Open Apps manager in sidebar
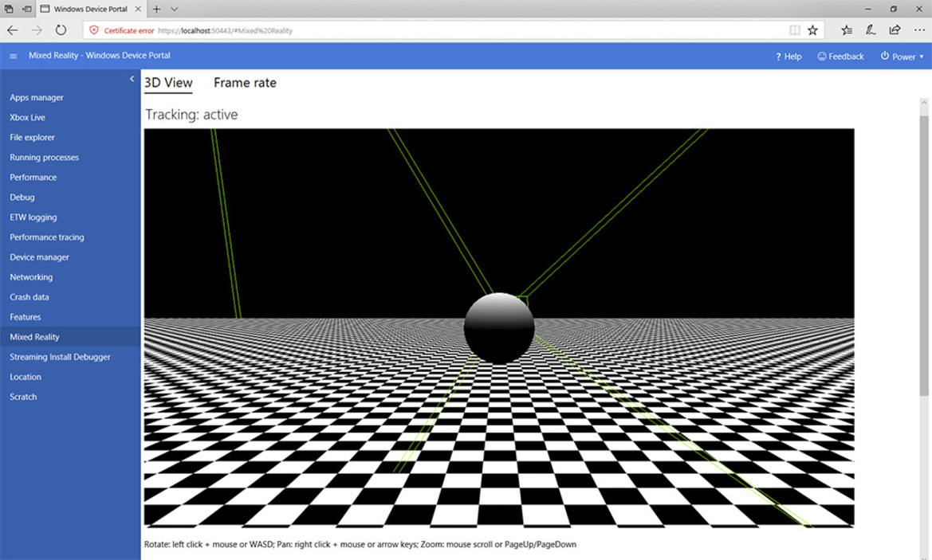The image size is (932, 560). (37, 98)
